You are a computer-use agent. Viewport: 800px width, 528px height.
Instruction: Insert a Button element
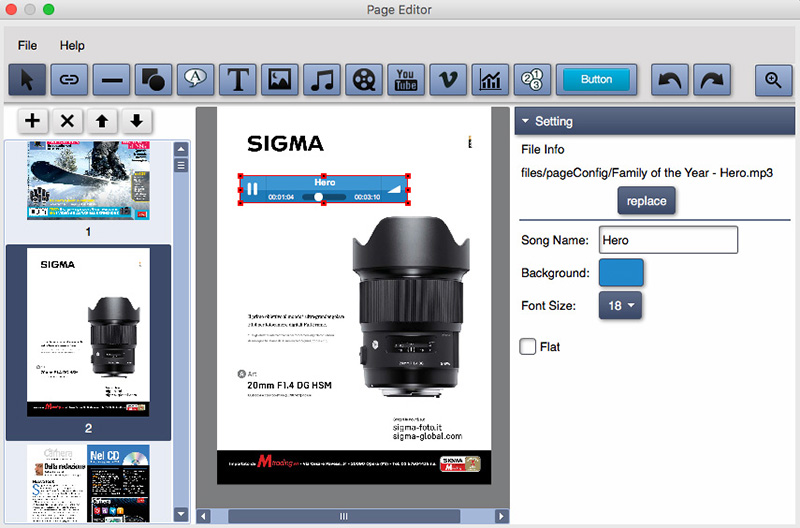596,80
